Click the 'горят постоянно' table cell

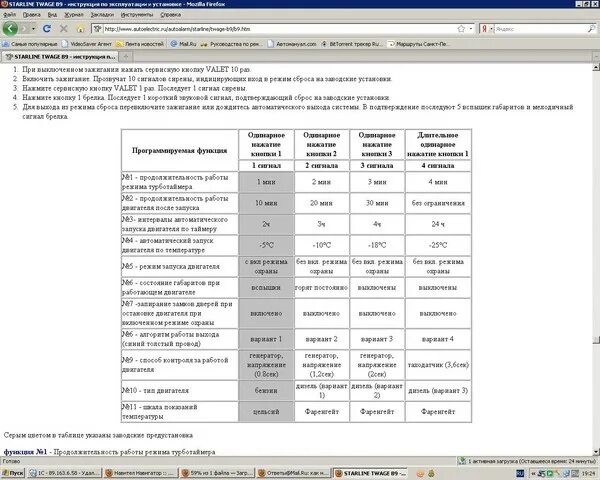321,287
